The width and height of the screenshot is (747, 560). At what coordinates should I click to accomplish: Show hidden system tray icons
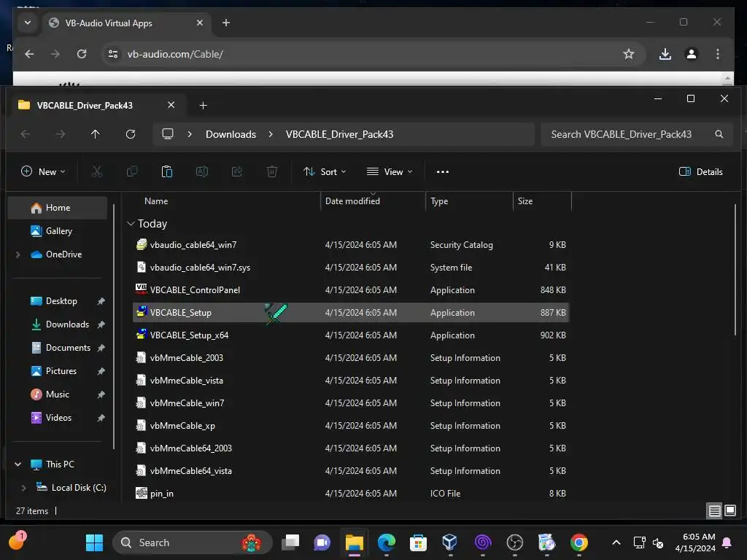pos(616,542)
